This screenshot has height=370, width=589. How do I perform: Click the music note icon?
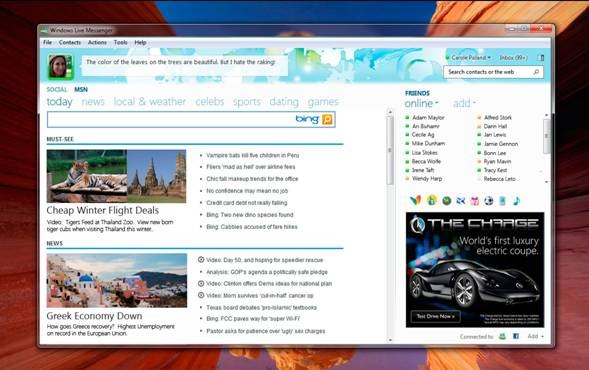tap(517, 201)
